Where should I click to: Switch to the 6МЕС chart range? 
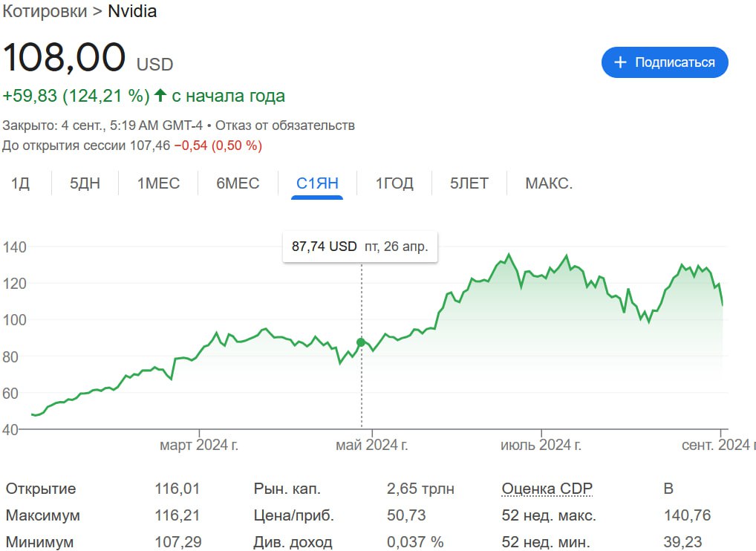tap(238, 183)
